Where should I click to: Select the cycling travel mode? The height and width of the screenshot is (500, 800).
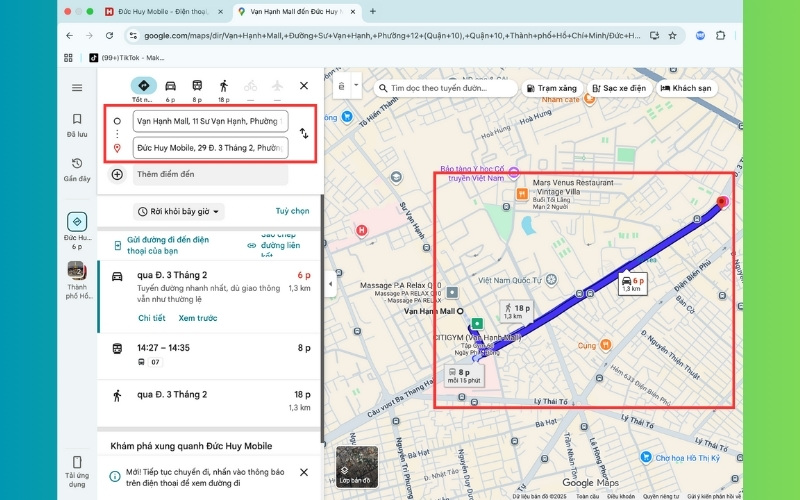[x=250, y=86]
